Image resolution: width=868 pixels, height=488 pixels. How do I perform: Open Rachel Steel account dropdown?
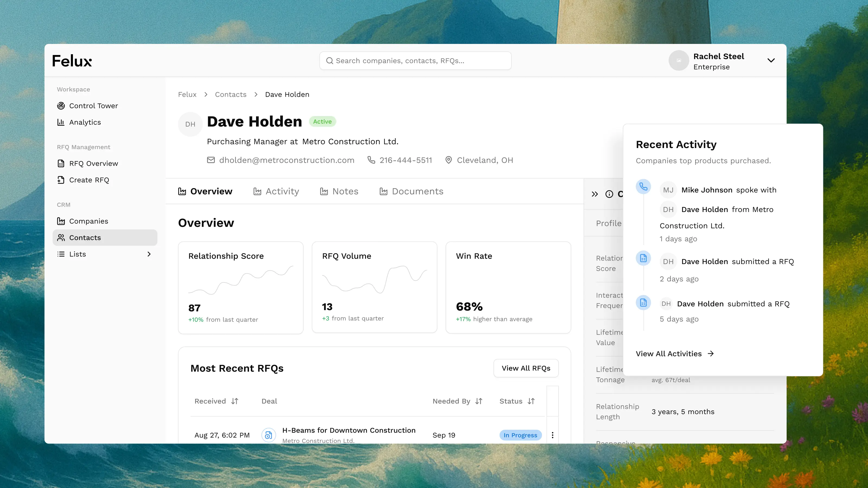[x=771, y=61]
